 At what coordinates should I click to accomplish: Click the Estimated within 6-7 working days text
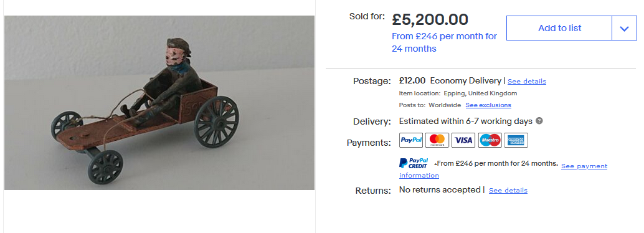coord(466,121)
